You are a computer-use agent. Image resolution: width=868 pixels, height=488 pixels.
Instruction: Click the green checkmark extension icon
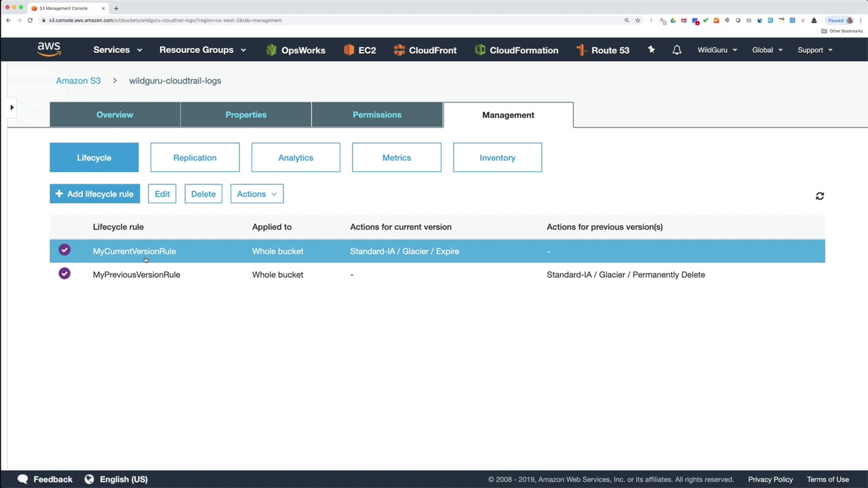click(x=705, y=20)
